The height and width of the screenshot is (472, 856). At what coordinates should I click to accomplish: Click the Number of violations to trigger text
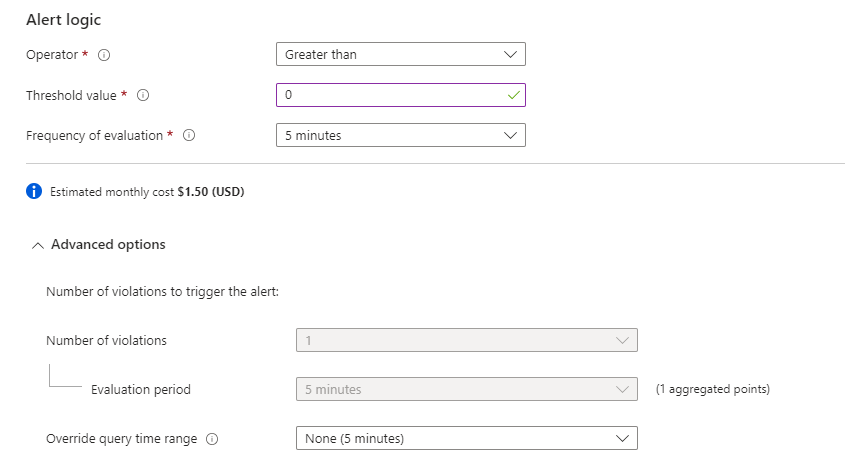point(160,292)
